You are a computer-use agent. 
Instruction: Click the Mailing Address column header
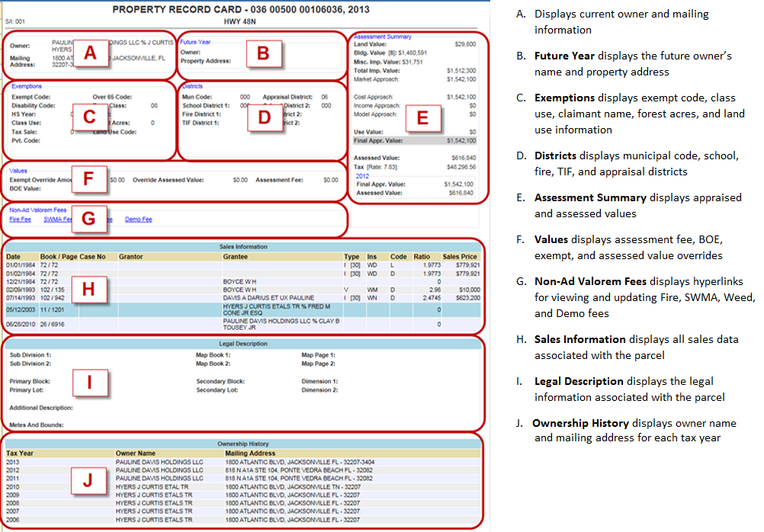click(x=250, y=453)
